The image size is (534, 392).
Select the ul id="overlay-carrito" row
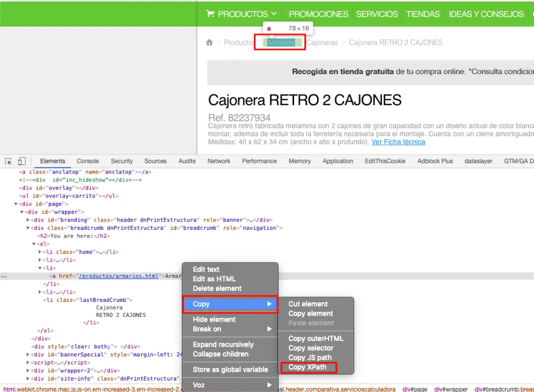[68, 195]
